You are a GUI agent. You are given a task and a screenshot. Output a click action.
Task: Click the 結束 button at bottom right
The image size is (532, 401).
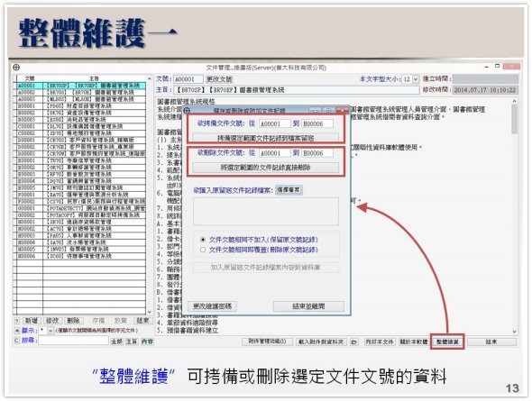491,342
